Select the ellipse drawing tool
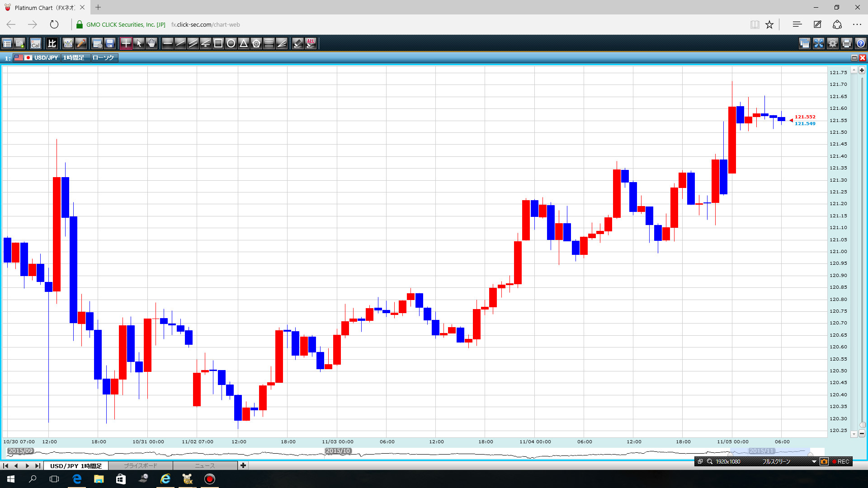The width and height of the screenshot is (868, 488). point(231,43)
